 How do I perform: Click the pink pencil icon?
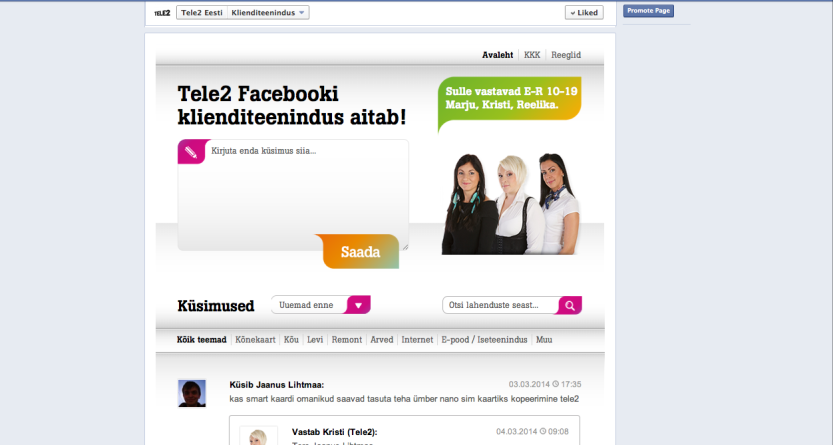[191, 152]
